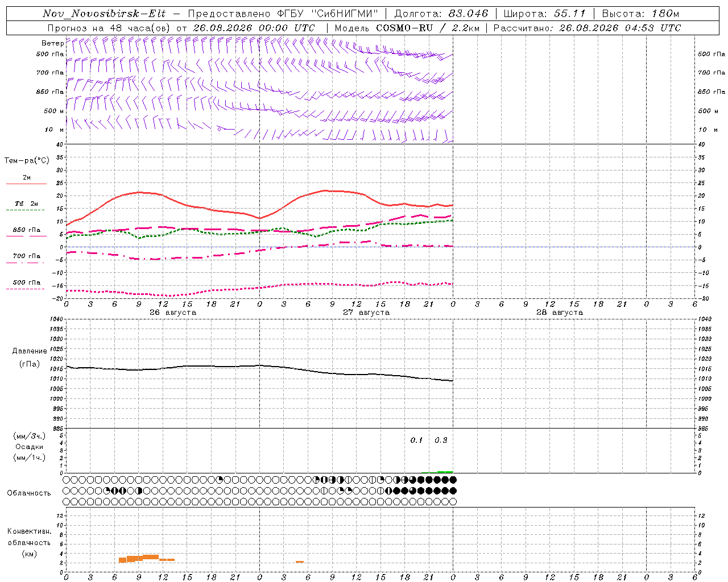This screenshot has height=582, width=728.
Task: Click the Ветер wind section label
Action: [x=52, y=43]
